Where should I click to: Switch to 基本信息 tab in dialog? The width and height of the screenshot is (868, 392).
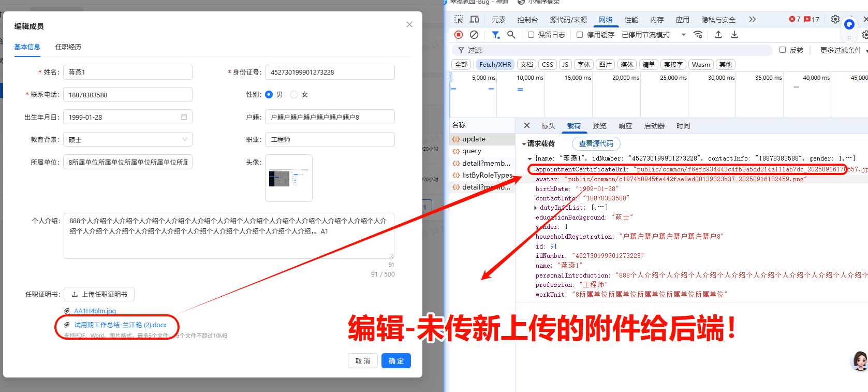coord(27,47)
